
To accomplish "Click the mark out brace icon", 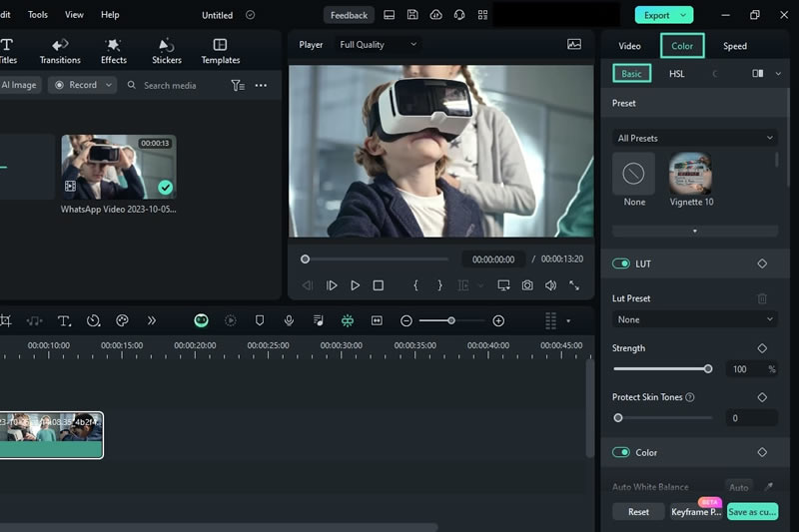I will pyautogui.click(x=439, y=285).
